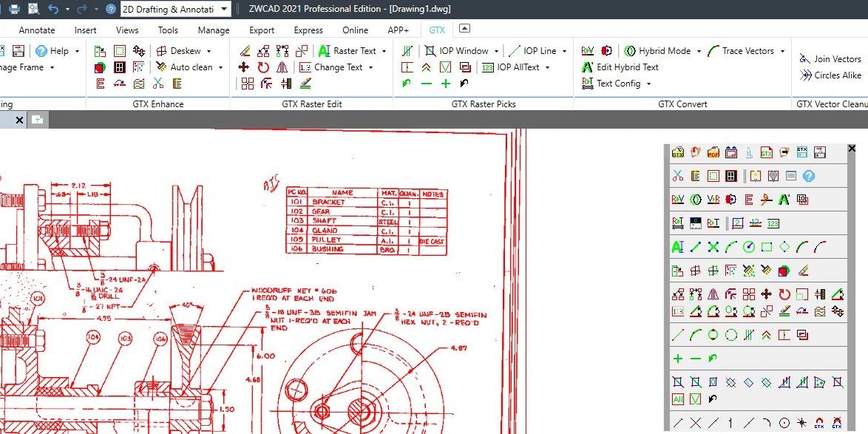Select the GTX ribbon tab
Screen dimensions: 868x434
(437, 30)
